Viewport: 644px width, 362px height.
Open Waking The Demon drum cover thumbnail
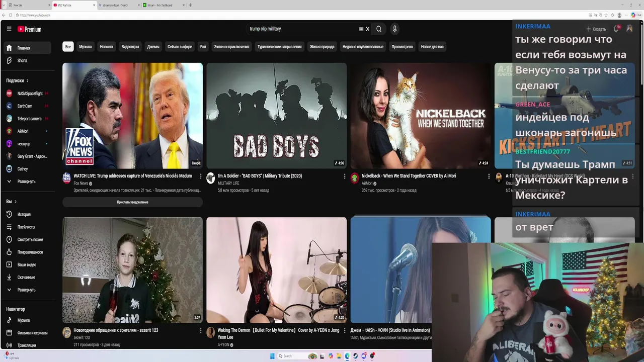click(276, 270)
